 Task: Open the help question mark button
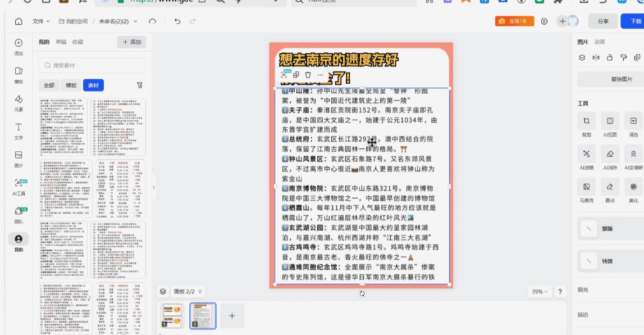tap(560, 291)
